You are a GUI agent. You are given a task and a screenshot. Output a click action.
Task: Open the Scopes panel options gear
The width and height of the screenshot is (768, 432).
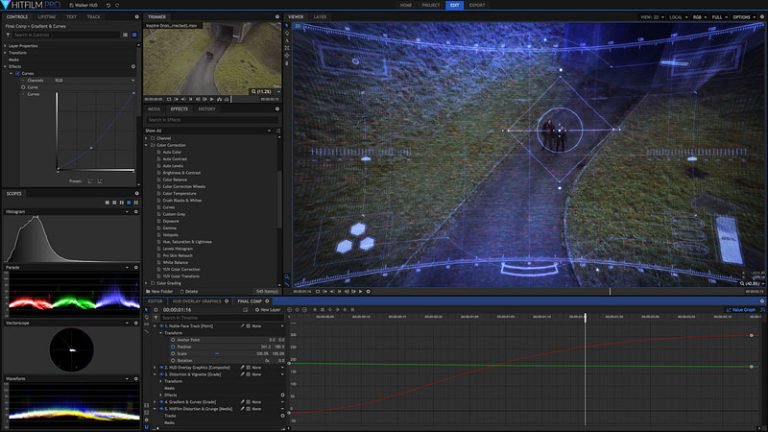click(x=137, y=193)
